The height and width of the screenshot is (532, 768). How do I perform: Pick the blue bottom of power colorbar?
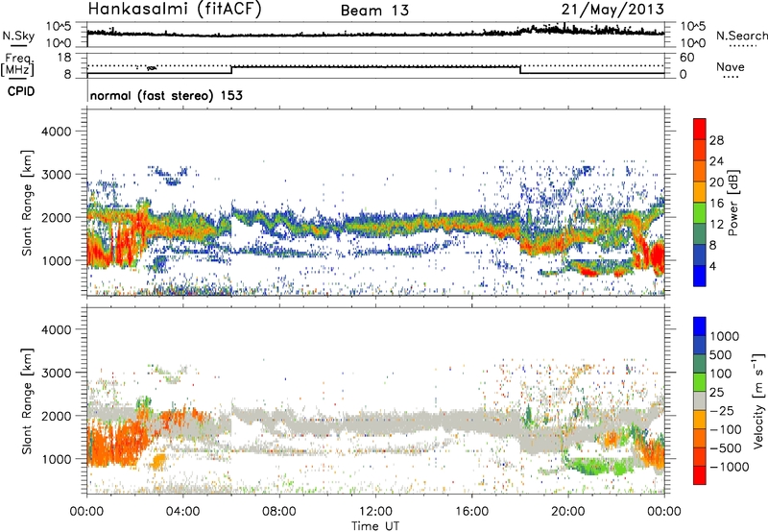[700, 277]
